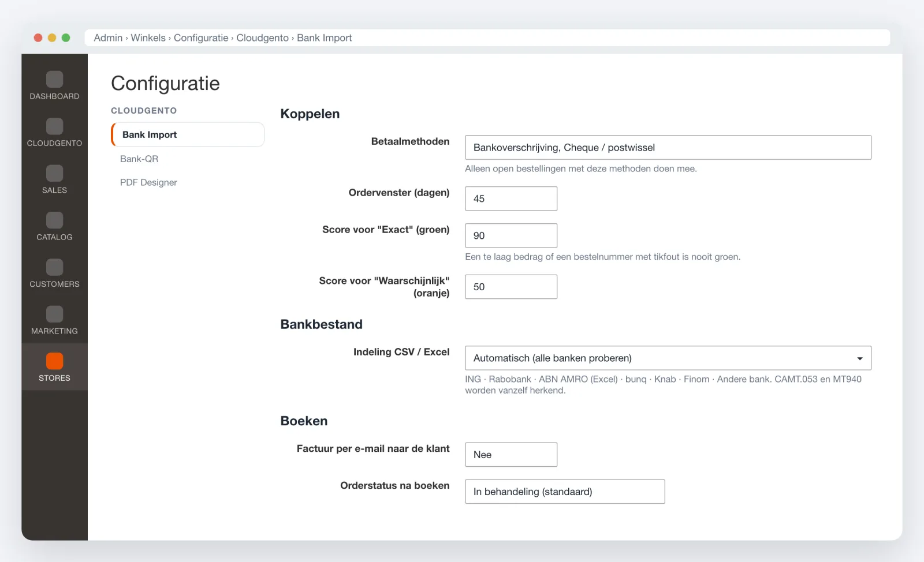This screenshot has height=562, width=924.
Task: Click the Winkels breadcrumb
Action: tap(148, 38)
